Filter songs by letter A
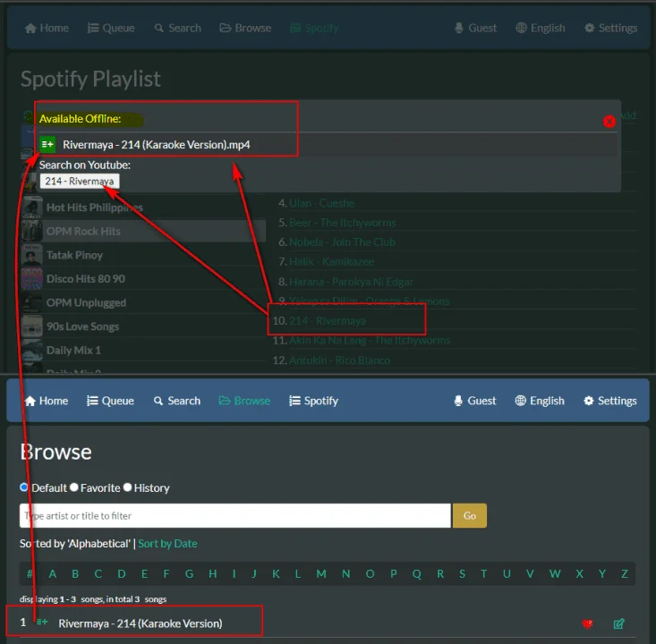 point(52,573)
